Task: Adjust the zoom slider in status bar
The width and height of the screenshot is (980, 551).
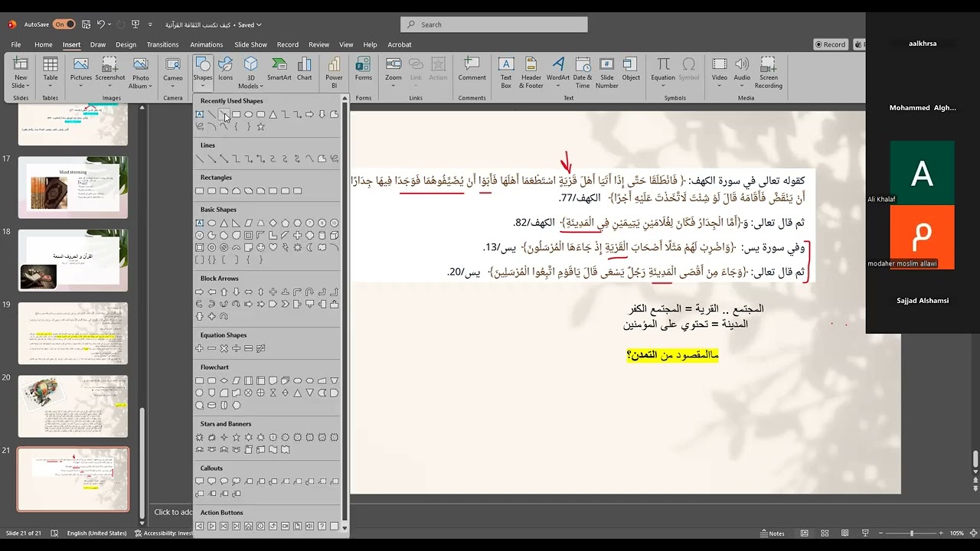Action: pyautogui.click(x=911, y=533)
